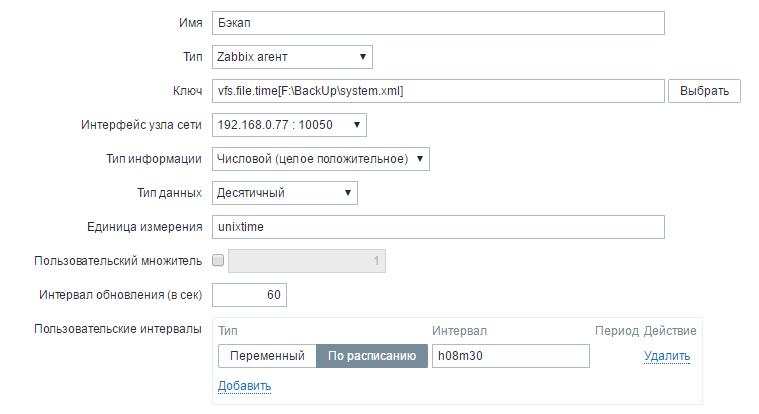Click the Добавить link
This screenshot has height=414, width=759.
(x=244, y=385)
